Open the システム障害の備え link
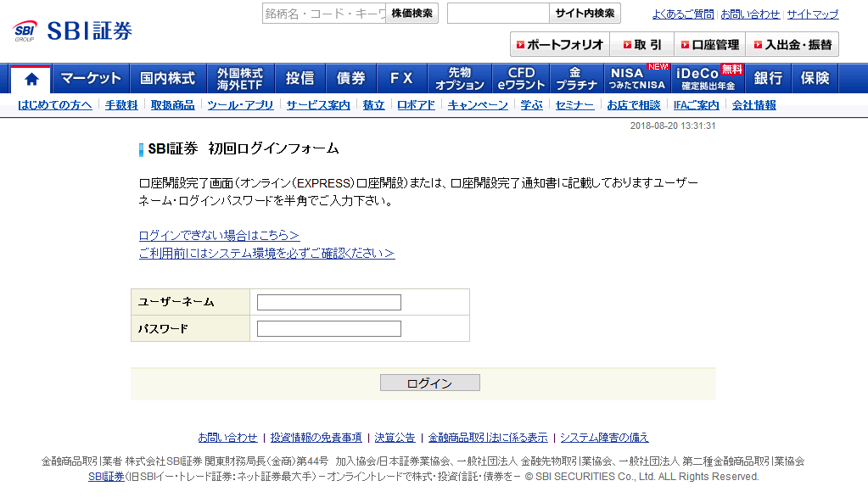 point(604,438)
